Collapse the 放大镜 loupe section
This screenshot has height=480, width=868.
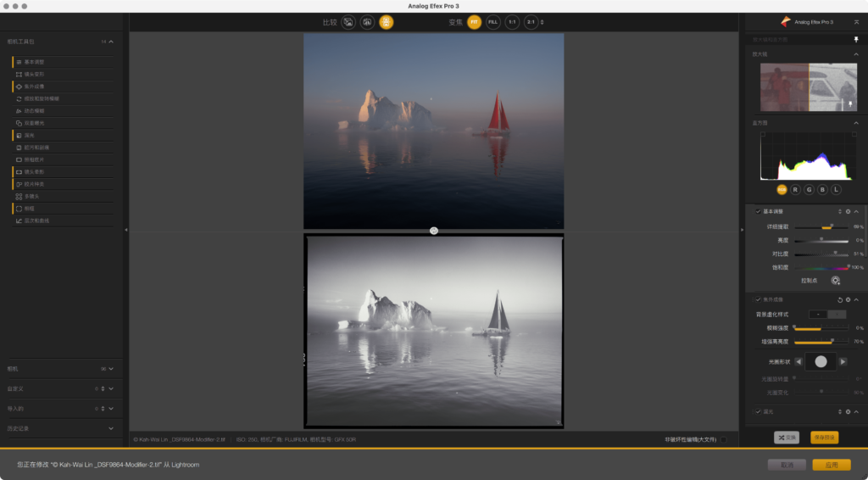(856, 54)
